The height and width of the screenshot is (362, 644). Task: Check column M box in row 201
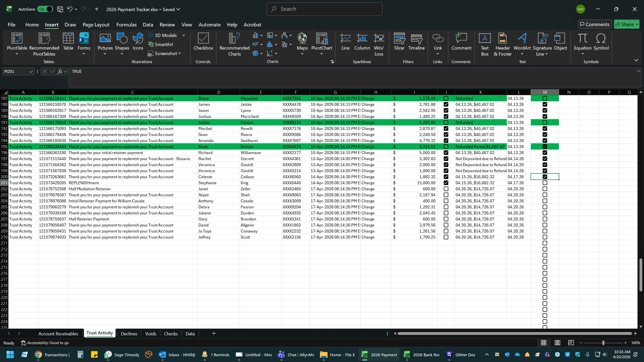point(545,183)
